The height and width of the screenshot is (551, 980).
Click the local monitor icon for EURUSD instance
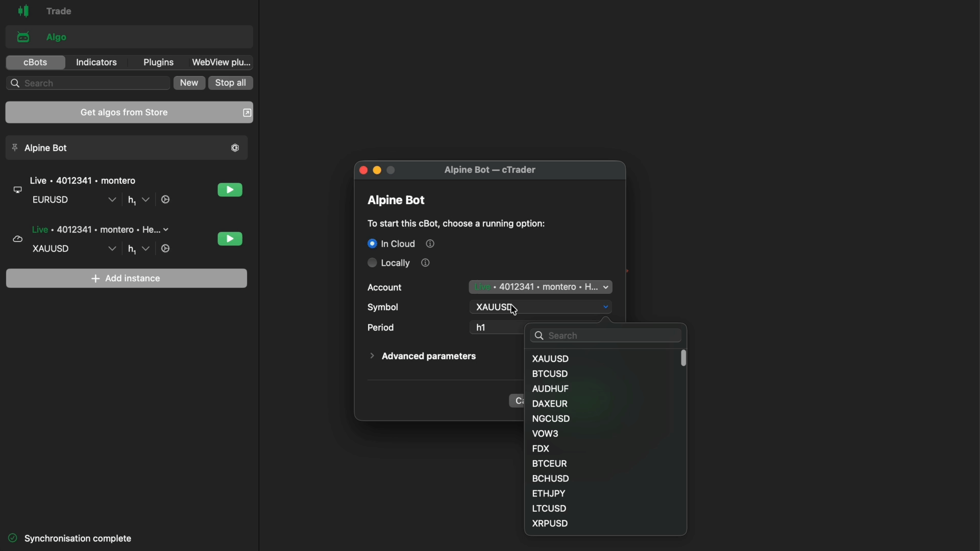17,190
